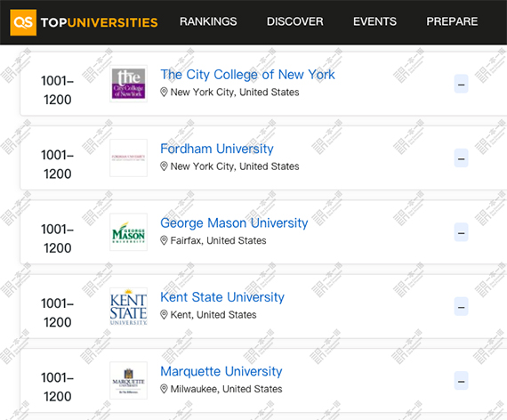Open the City College of New York logo
507x420 pixels.
pyautogui.click(x=128, y=84)
